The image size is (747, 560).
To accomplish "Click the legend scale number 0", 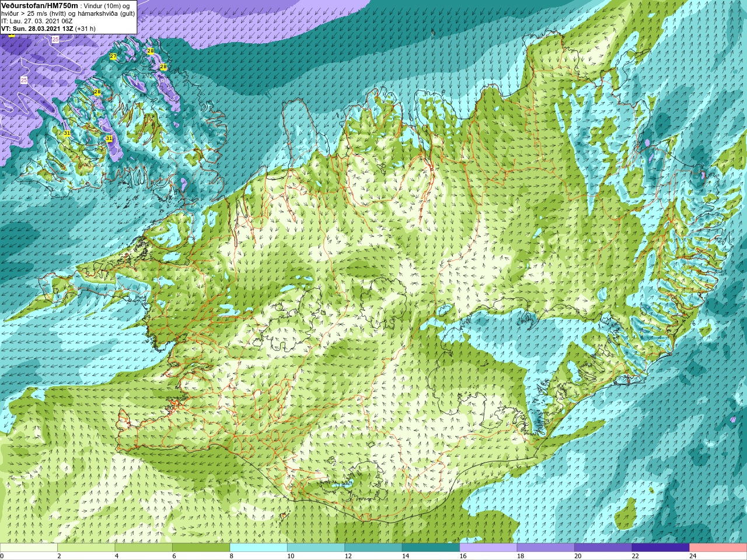I will pyautogui.click(x=2, y=556).
